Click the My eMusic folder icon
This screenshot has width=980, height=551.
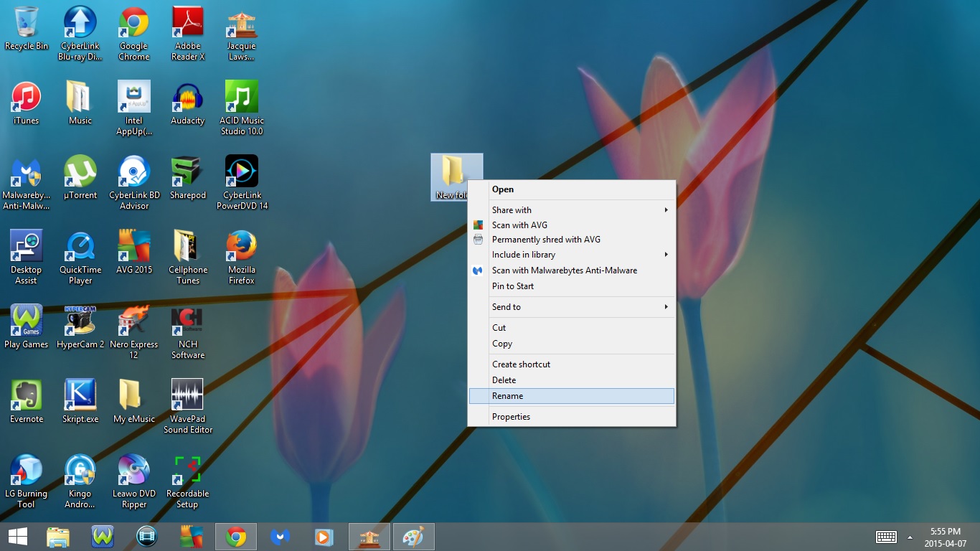tap(134, 402)
